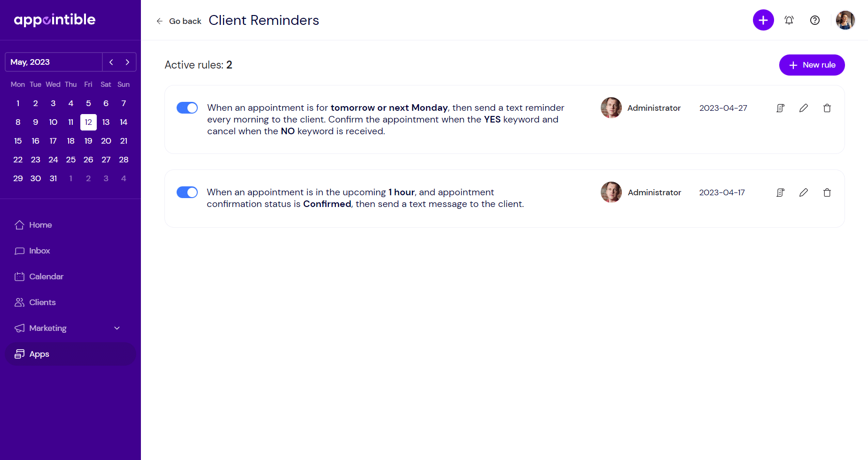Click the help question mark icon
The height and width of the screenshot is (460, 868).
pos(815,20)
